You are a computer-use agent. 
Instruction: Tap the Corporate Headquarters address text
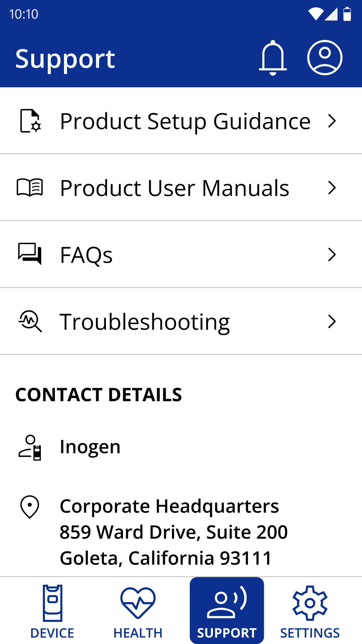(x=174, y=532)
